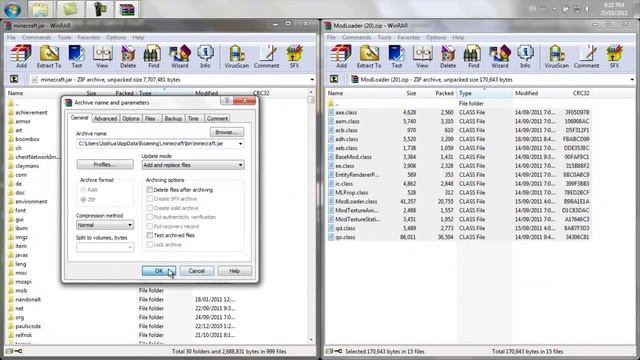
Task: Sort ModLoader list by Modified column
Action: (x=526, y=93)
